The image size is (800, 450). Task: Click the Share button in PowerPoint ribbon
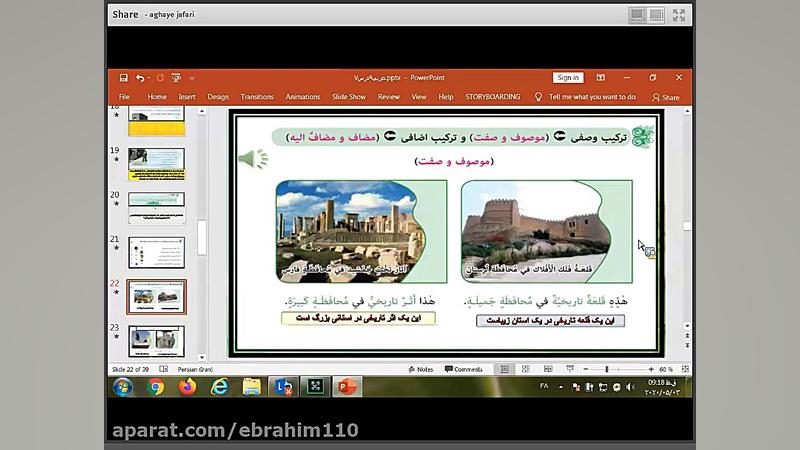pos(666,97)
